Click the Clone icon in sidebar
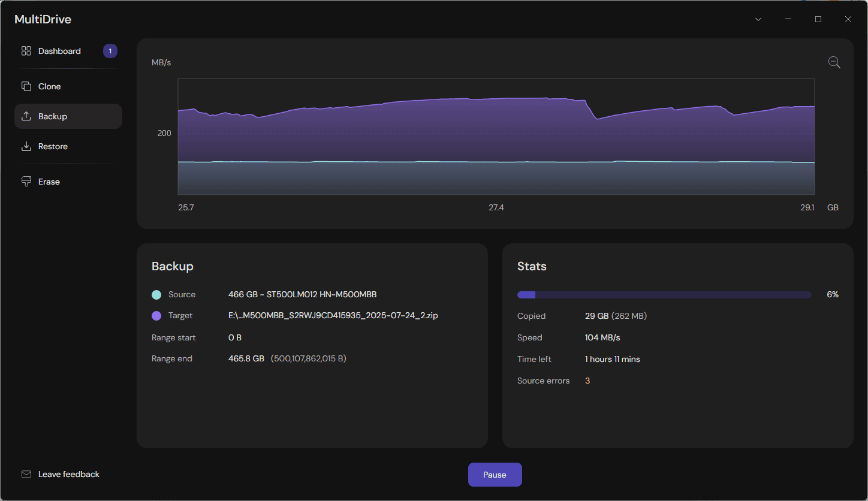The height and width of the screenshot is (501, 868). [26, 86]
